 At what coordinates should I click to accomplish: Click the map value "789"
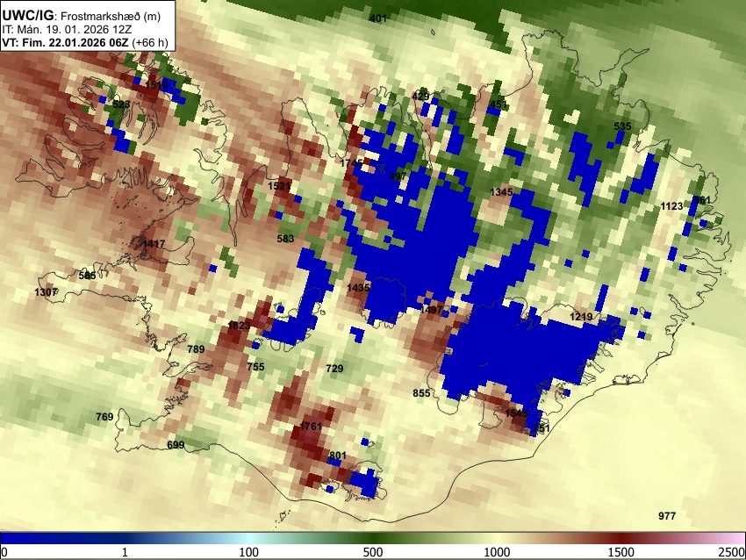tap(196, 349)
